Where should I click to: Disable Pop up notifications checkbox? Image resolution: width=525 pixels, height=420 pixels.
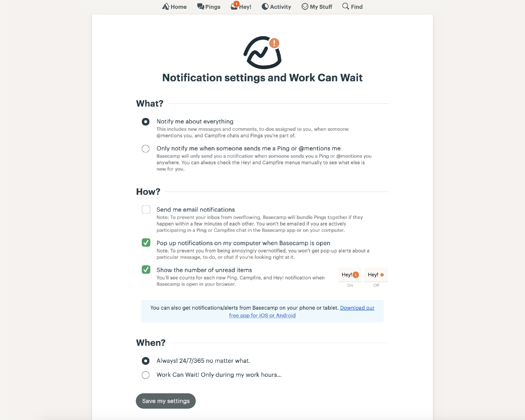point(146,243)
